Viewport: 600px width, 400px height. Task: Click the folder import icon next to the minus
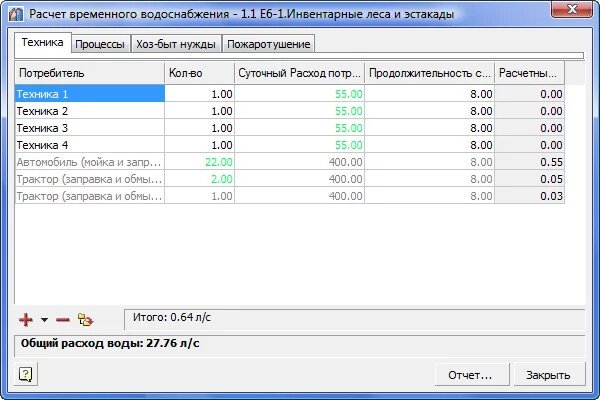85,319
